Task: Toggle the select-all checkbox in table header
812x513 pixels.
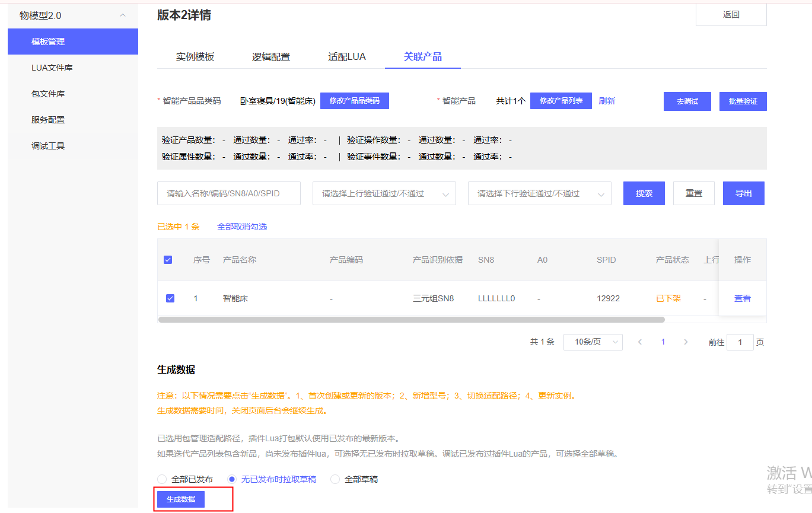Action: coord(168,260)
